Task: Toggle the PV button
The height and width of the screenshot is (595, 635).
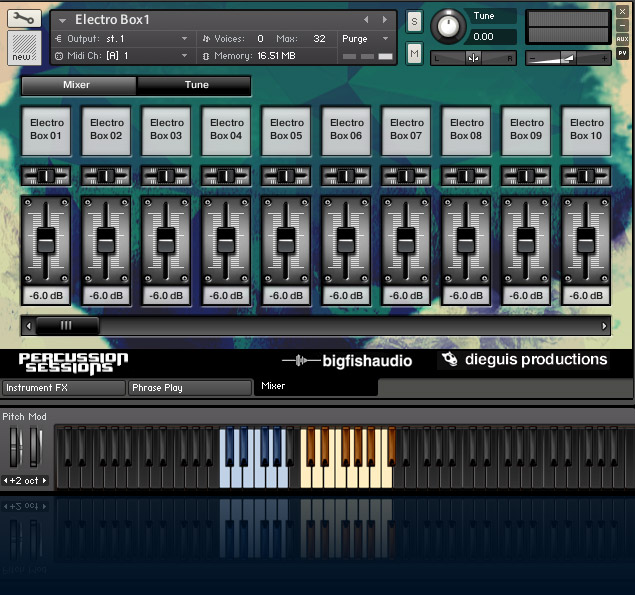Action: coord(622,53)
